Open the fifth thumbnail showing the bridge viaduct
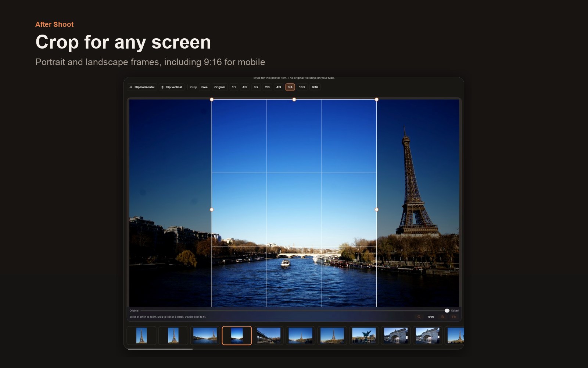This screenshot has width=588, height=368. 269,336
